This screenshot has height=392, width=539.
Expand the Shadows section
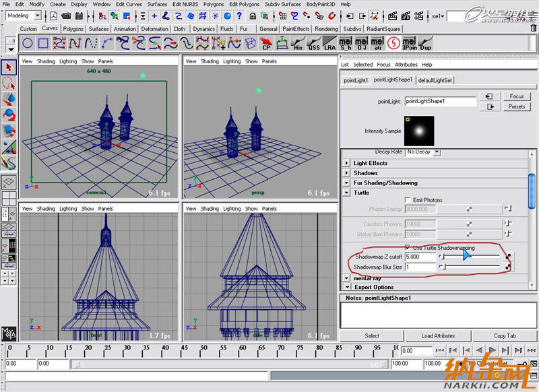pyautogui.click(x=346, y=173)
